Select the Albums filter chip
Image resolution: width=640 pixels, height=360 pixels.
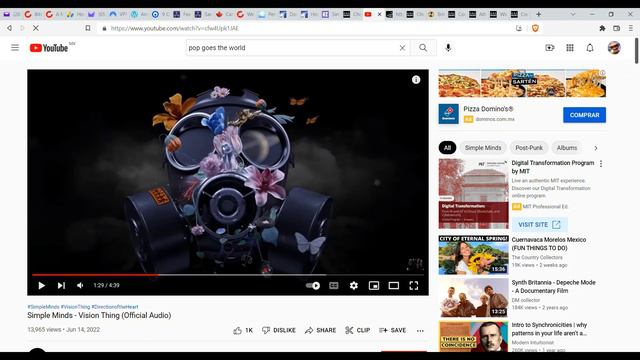(x=567, y=148)
